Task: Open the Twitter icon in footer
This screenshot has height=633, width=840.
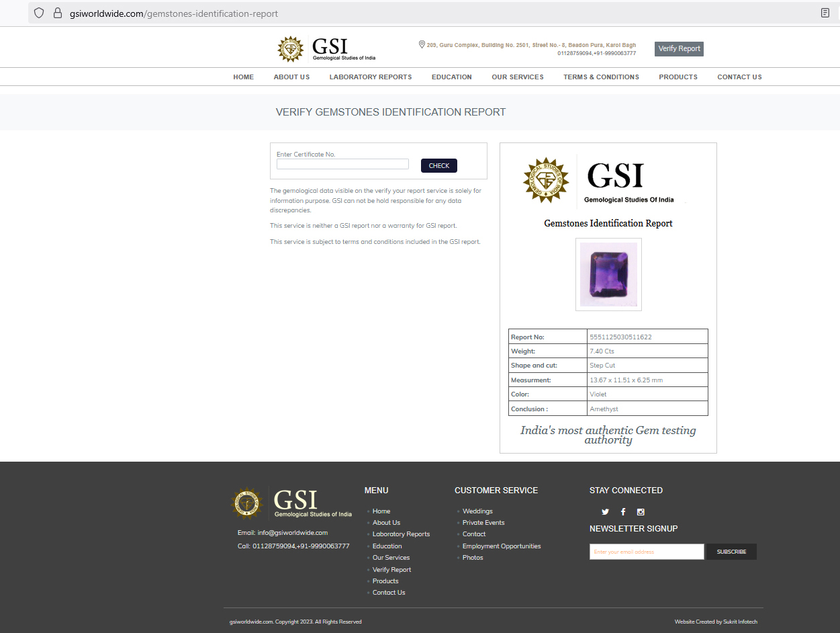Action: 605,512
